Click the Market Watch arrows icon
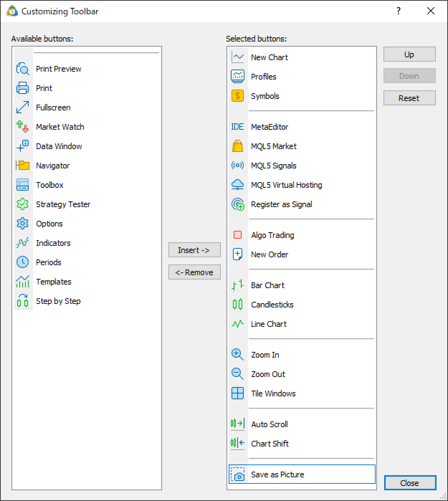This screenshot has width=448, height=501. (x=23, y=127)
